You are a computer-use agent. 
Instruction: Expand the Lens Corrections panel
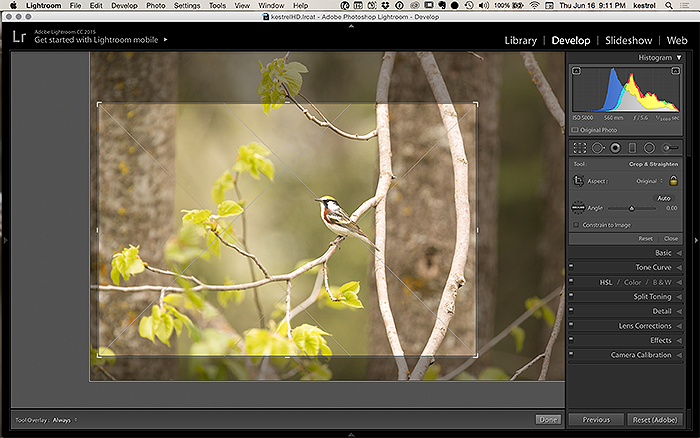[x=641, y=326]
